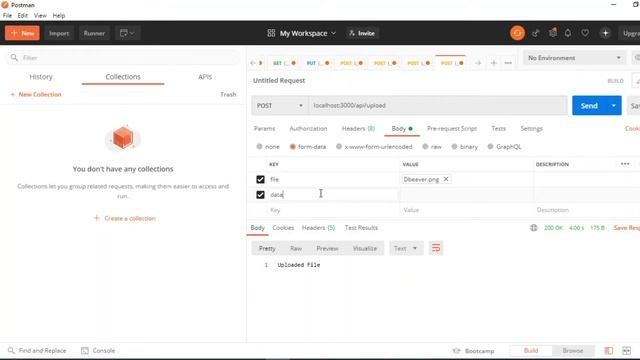The width and height of the screenshot is (640, 360).
Task: Open the No Environment dropdown
Action: pyautogui.click(x=574, y=58)
